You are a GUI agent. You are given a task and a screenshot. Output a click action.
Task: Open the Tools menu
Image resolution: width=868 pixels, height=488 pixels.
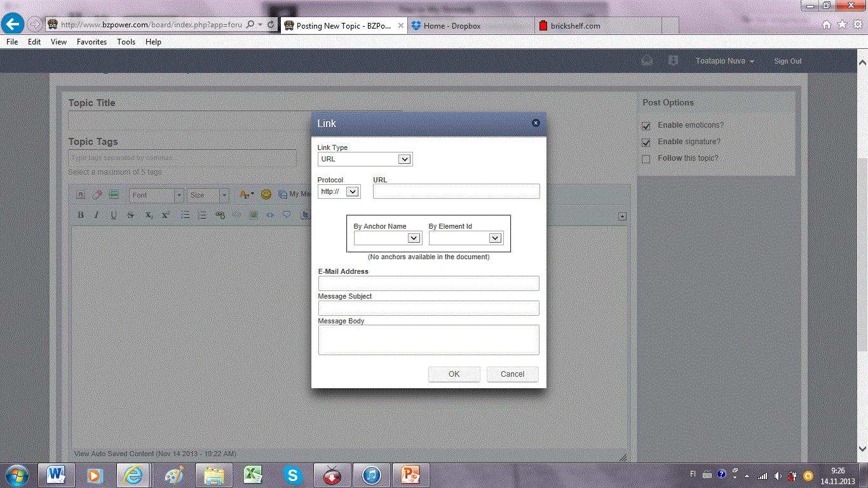coord(126,42)
